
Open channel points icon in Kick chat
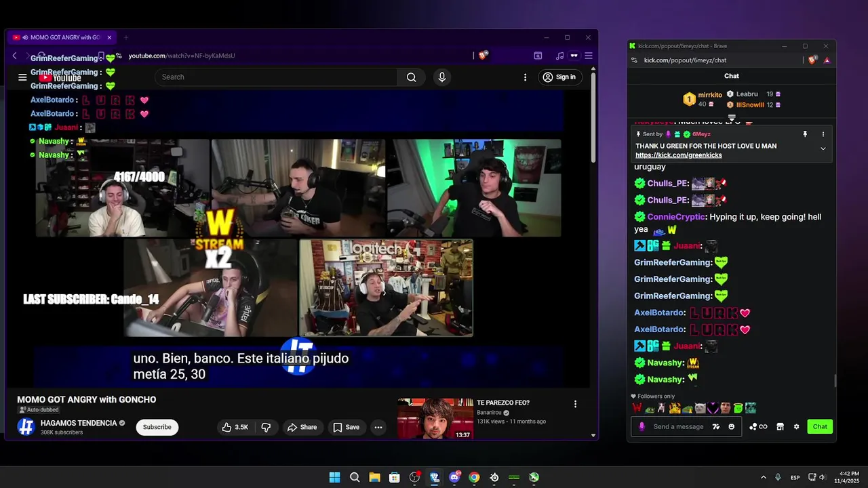(x=758, y=426)
